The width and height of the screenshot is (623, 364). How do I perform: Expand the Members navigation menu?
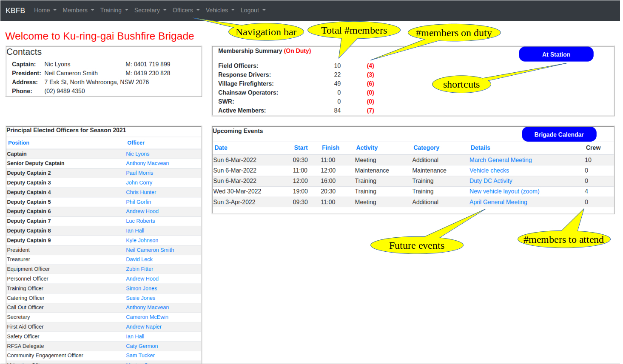78,10
